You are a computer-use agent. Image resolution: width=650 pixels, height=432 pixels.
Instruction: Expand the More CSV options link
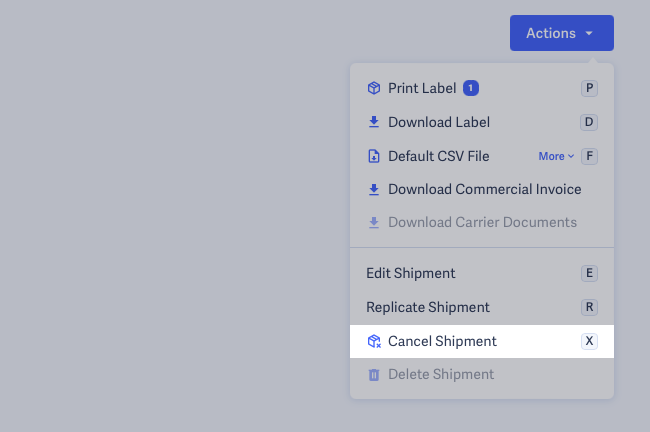[556, 156]
